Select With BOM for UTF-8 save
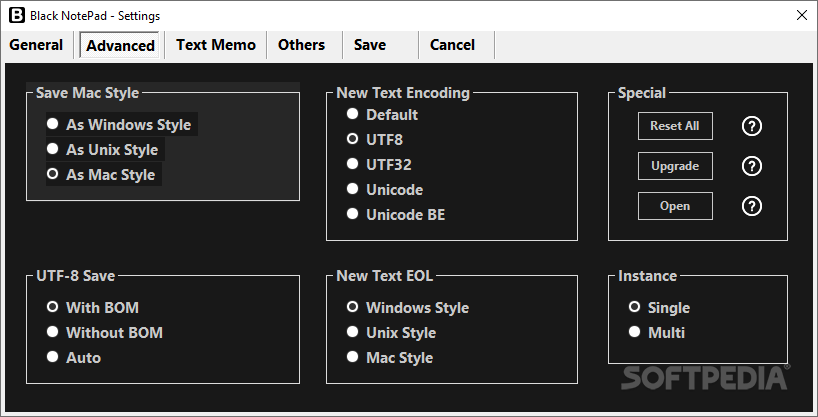The image size is (818, 417). [x=93, y=307]
